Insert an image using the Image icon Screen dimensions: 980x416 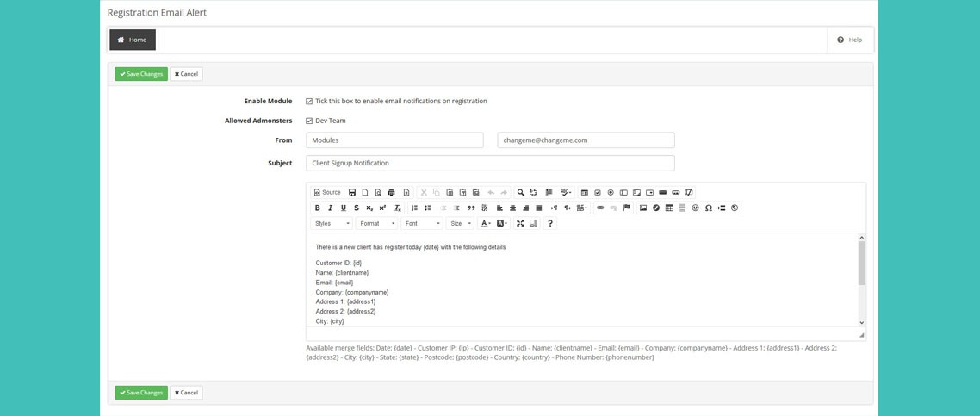642,208
